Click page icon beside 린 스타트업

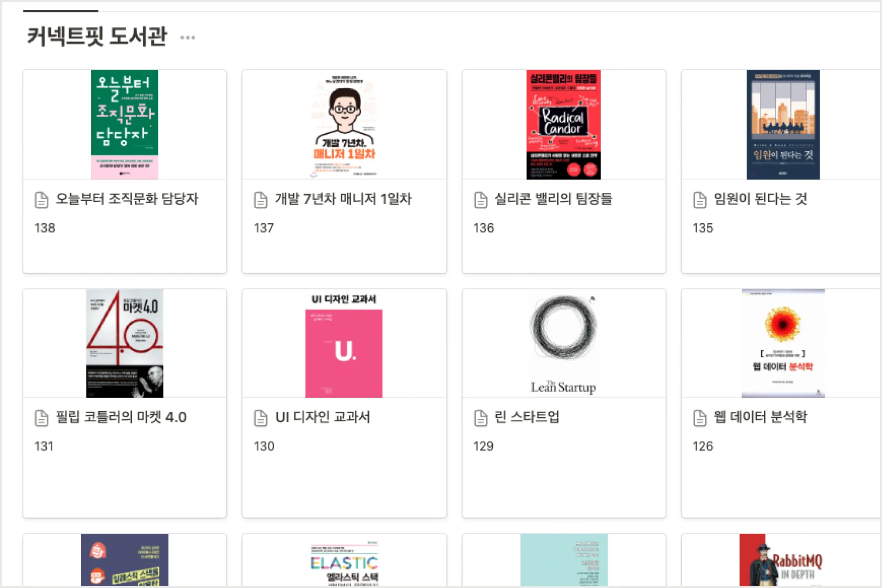(480, 418)
